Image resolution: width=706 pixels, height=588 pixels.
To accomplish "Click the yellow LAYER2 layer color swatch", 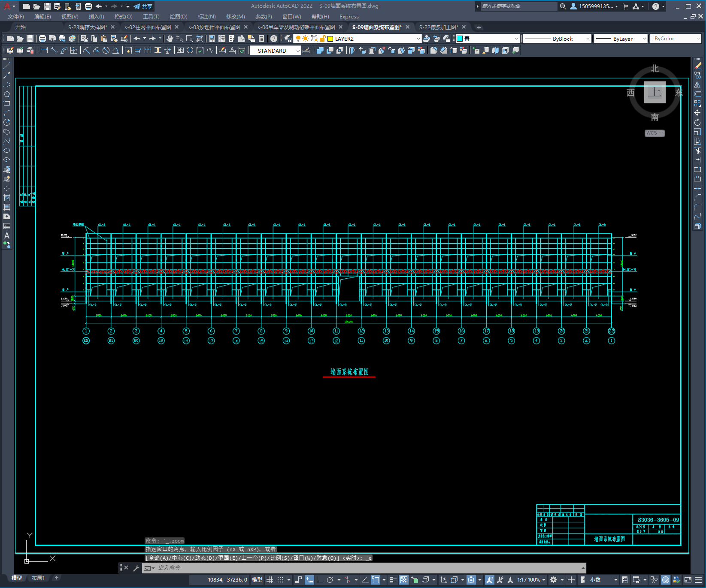I will (330, 39).
